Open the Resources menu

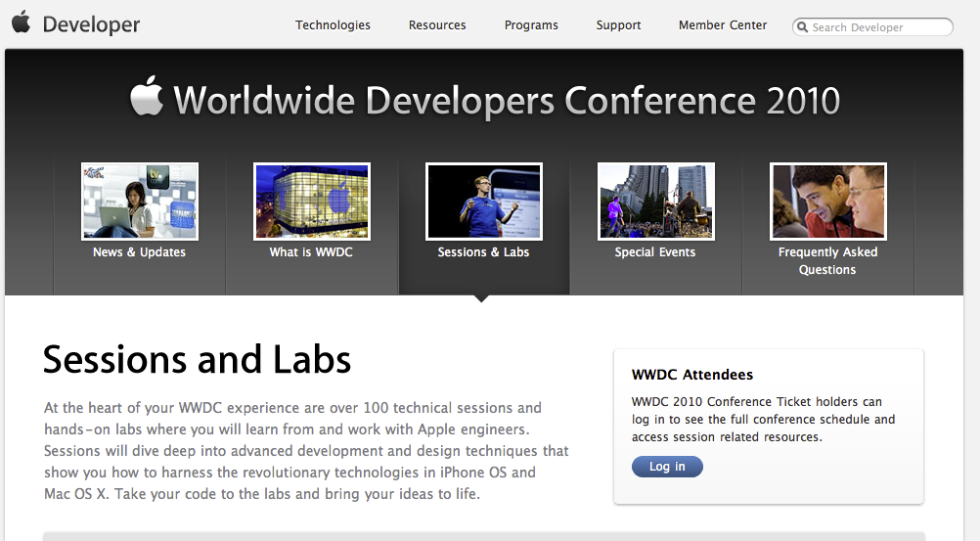tap(437, 25)
